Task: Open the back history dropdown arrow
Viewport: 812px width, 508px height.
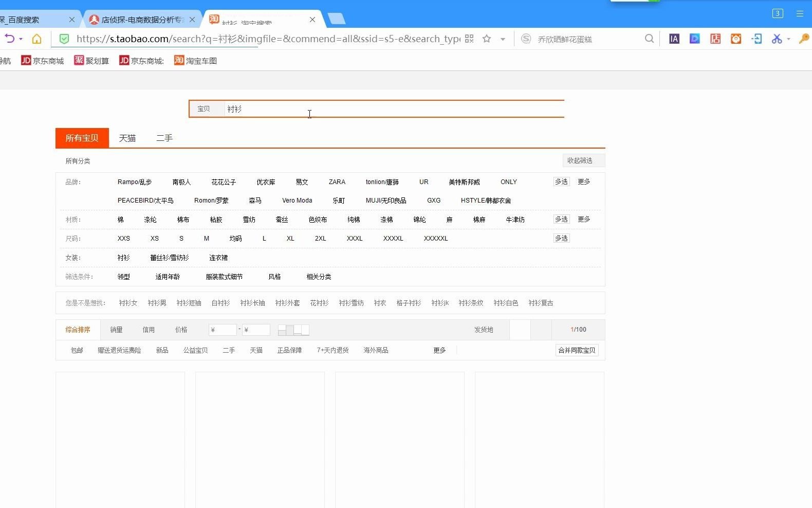Action: coord(21,39)
